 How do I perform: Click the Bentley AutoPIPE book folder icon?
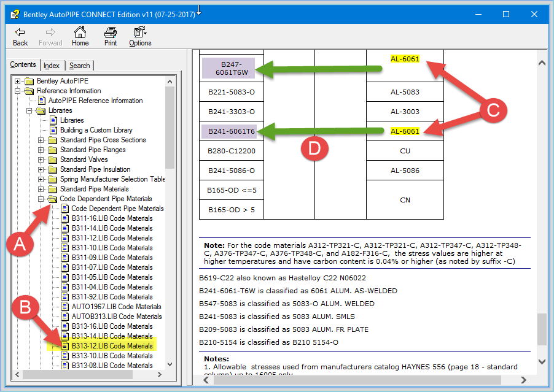pyautogui.click(x=29, y=81)
